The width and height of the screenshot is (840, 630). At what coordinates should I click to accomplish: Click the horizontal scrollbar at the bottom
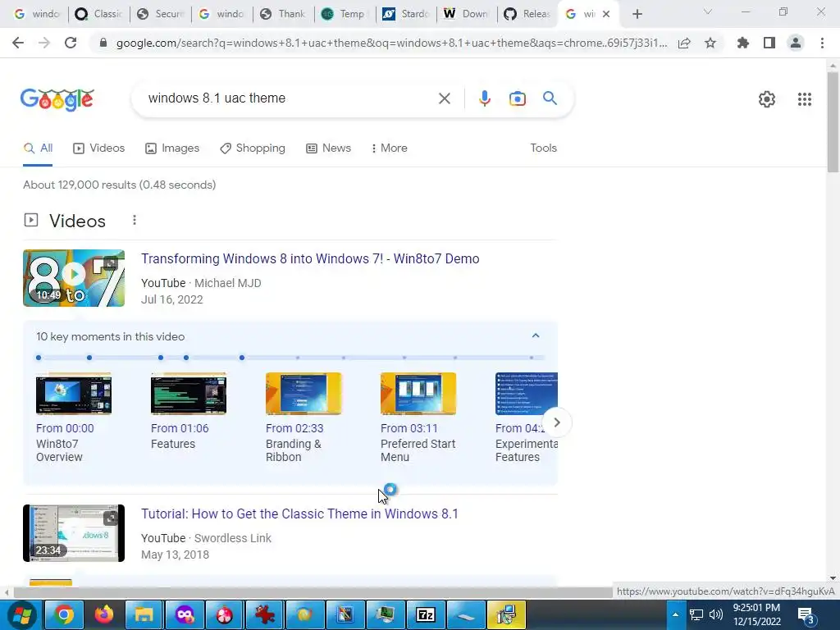click(x=313, y=592)
